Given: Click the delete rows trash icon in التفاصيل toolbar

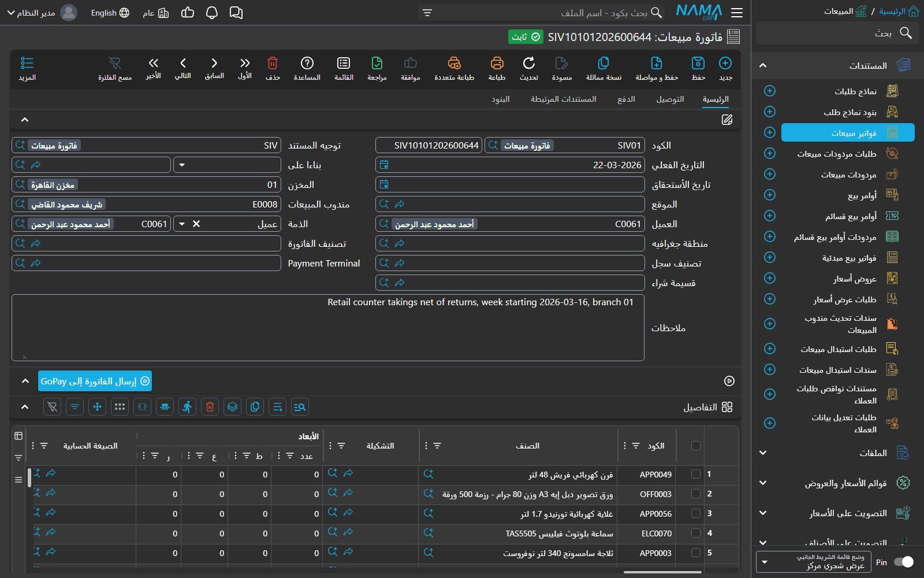Looking at the screenshot, I should [x=210, y=407].
